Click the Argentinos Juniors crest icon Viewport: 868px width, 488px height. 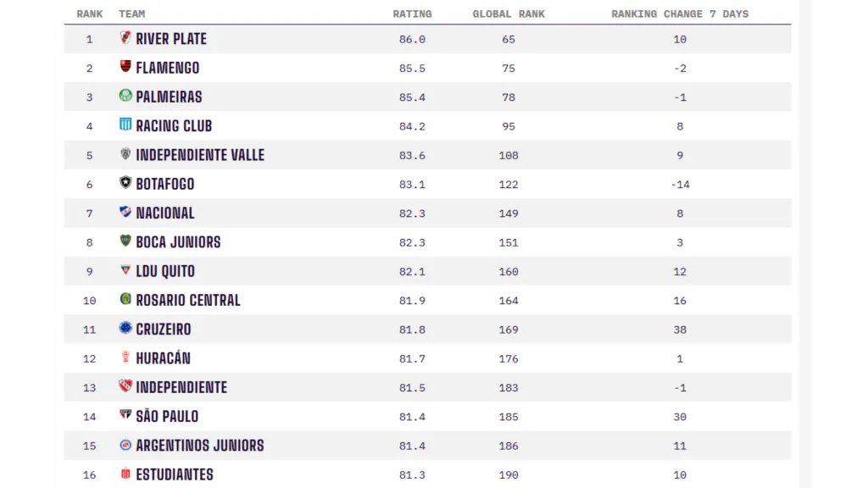(x=125, y=445)
